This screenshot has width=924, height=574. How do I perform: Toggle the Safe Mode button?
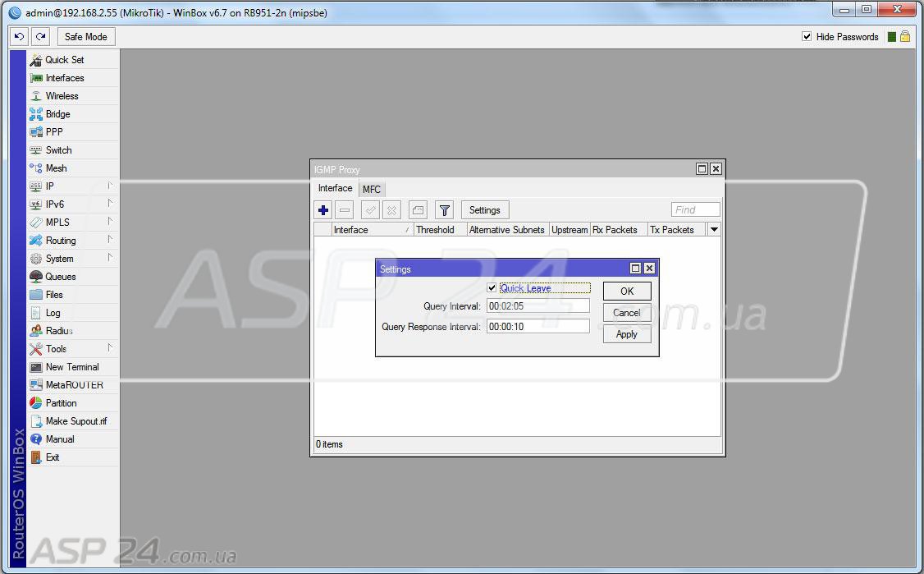pos(85,37)
